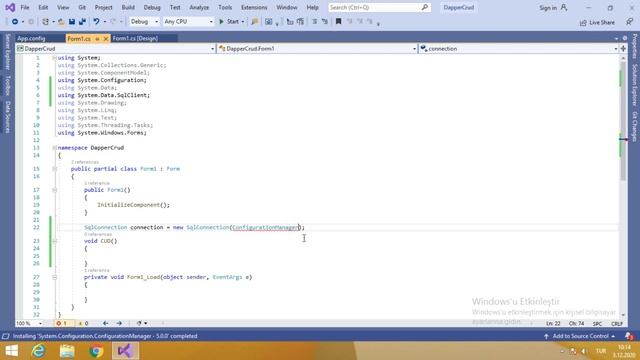This screenshot has height=360, width=640.
Task: Click the feedback icon beside Live Share
Action: point(629,22)
